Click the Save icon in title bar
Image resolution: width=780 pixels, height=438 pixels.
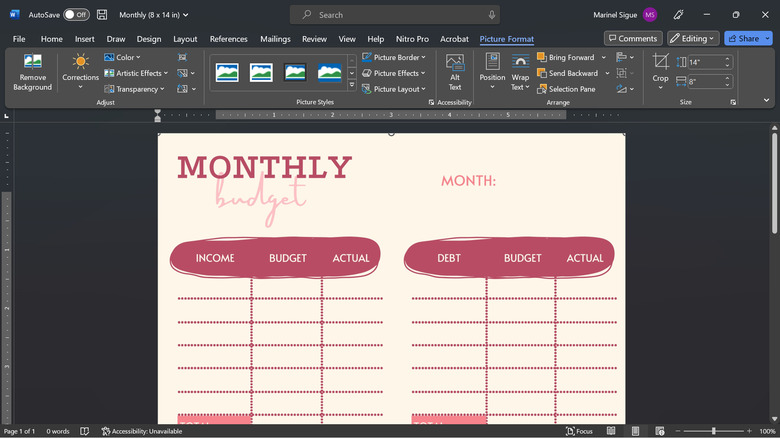[x=102, y=15]
